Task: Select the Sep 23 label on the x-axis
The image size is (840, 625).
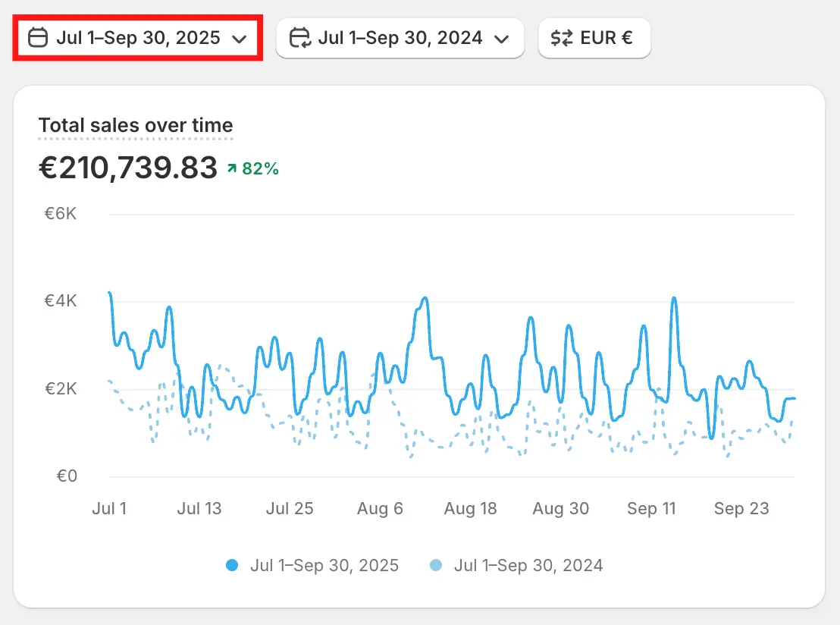Action: (x=741, y=508)
